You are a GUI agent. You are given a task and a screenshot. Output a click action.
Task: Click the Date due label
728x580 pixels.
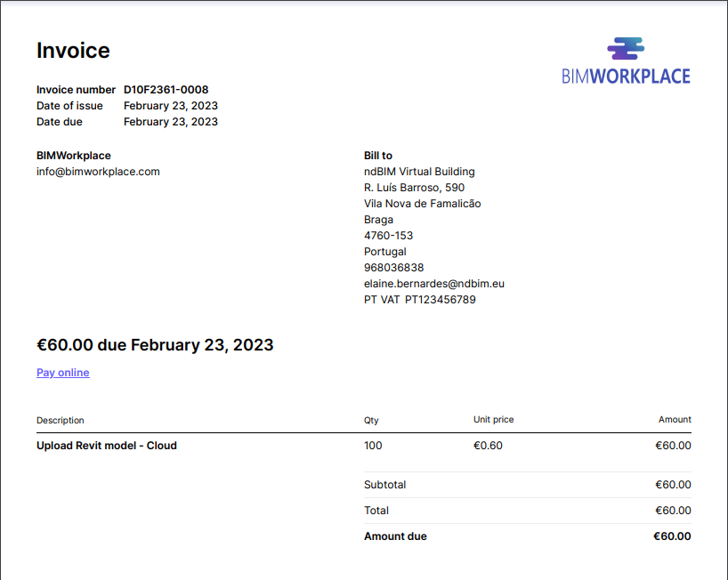click(x=60, y=122)
